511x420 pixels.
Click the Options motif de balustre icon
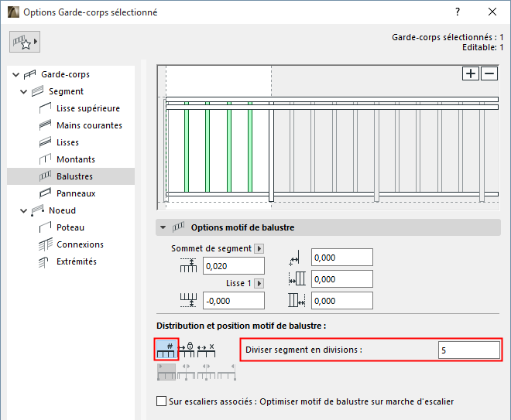[x=178, y=227]
